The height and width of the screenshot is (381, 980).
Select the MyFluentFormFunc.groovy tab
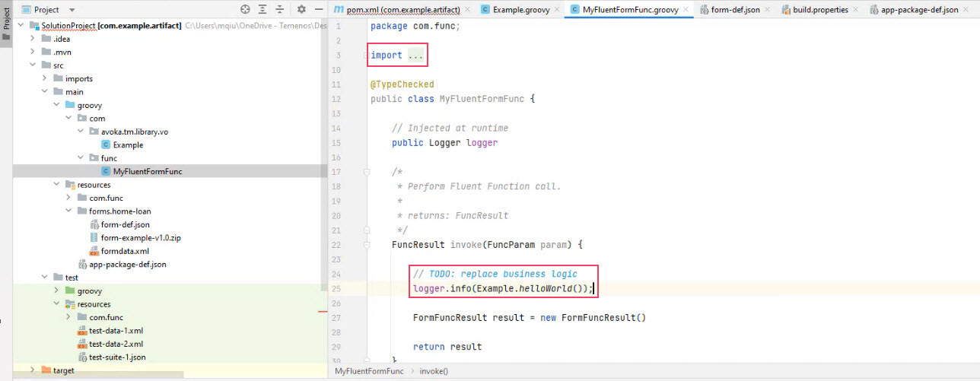pos(630,10)
